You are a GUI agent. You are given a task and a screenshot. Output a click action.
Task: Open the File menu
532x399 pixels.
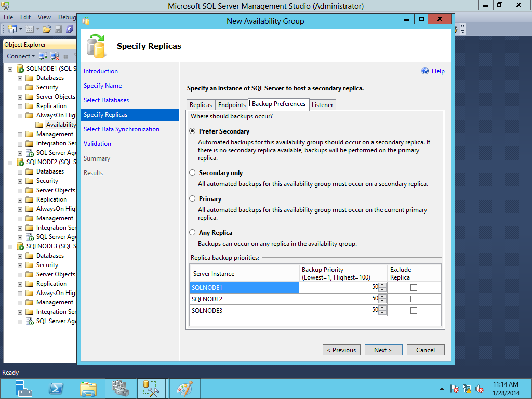click(x=8, y=17)
